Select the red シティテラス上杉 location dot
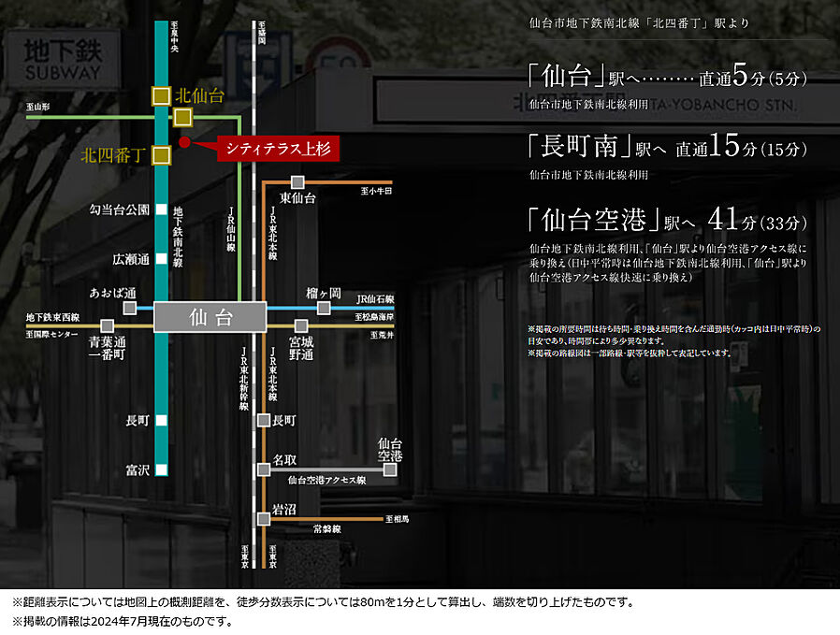The width and height of the screenshot is (840, 635). click(186, 140)
